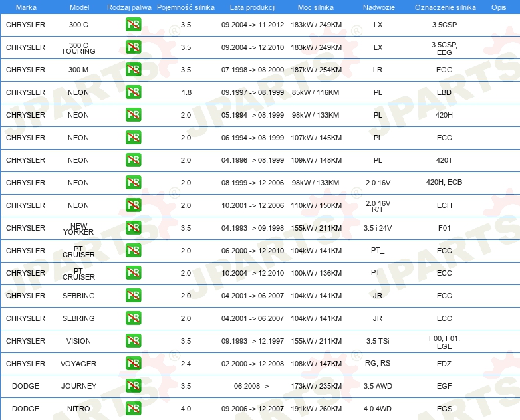This screenshot has height=420, width=520.
Task: Click the EDZ engine code
Action: [x=444, y=364]
